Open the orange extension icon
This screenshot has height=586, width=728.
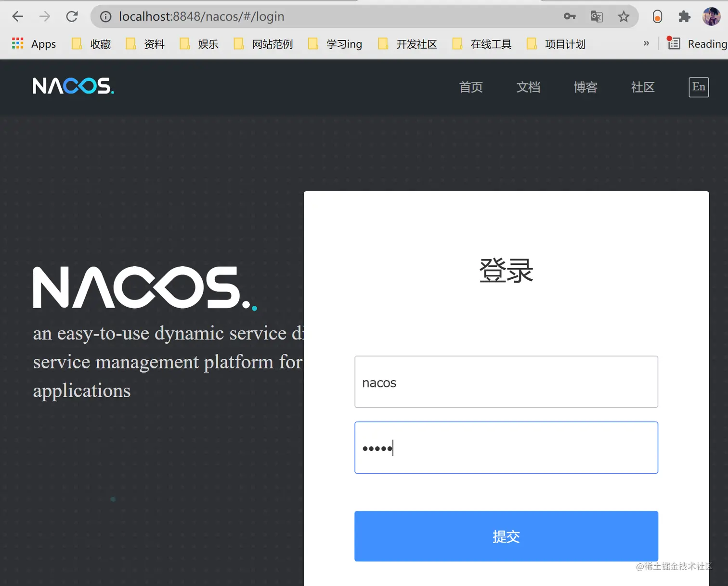click(x=657, y=16)
